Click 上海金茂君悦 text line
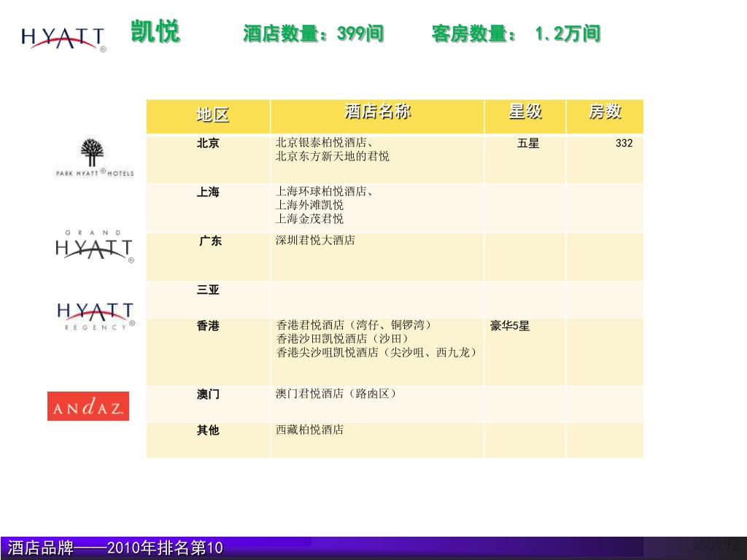 pos(309,219)
